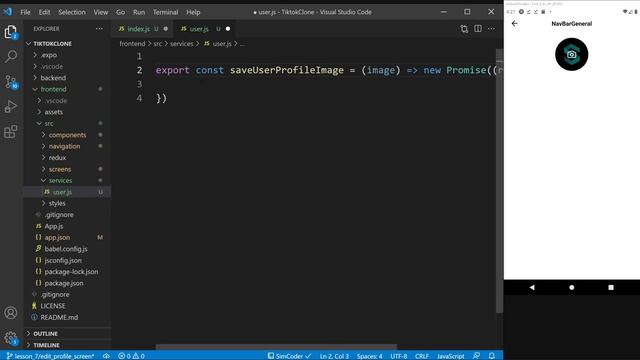Image resolution: width=640 pixels, height=360 pixels.
Task: Expand the screens folder
Action: pyautogui.click(x=60, y=169)
